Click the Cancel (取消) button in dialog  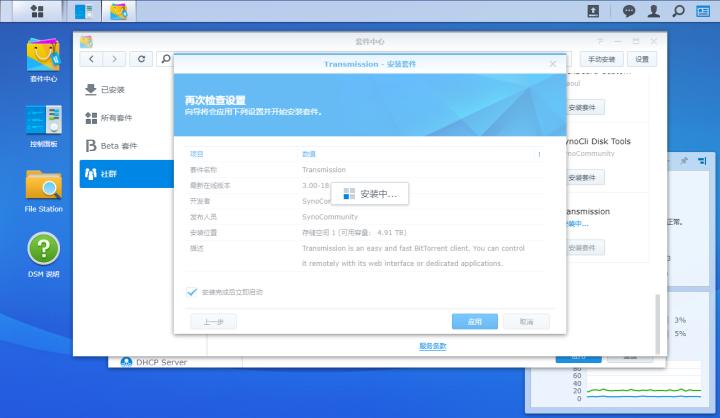click(526, 322)
